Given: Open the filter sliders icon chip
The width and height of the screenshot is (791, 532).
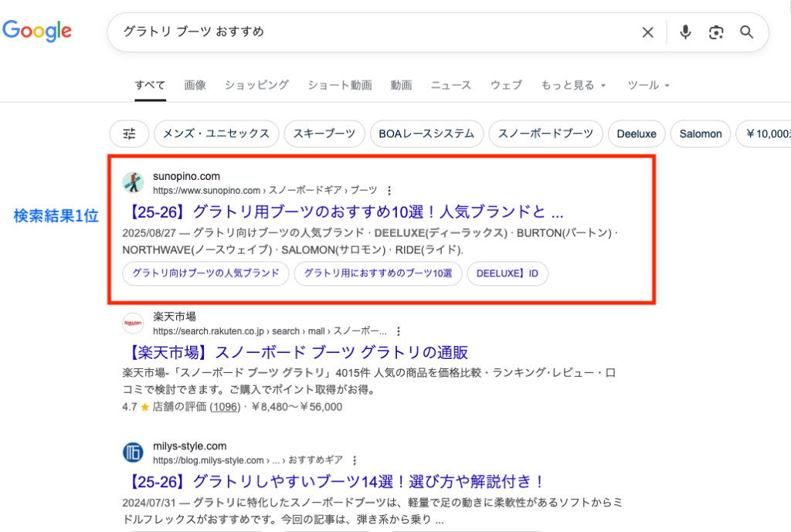Looking at the screenshot, I should [129, 134].
